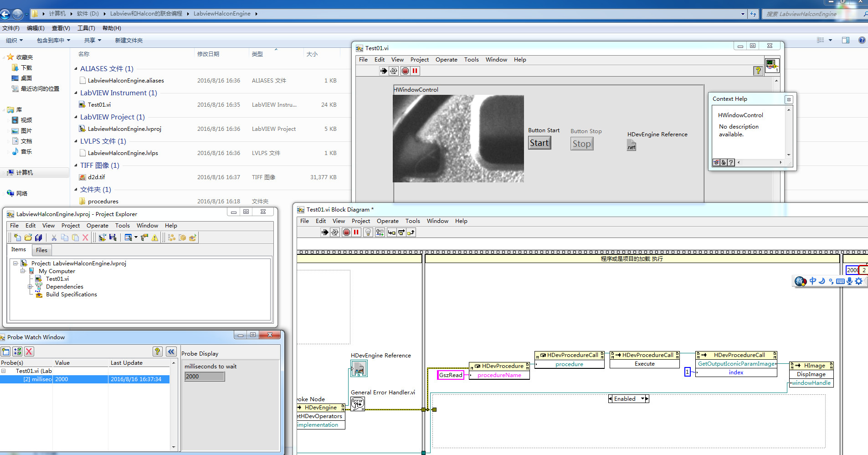Click Step Over in Block Diagram toolbar
The height and width of the screenshot is (455, 868).
click(401, 233)
